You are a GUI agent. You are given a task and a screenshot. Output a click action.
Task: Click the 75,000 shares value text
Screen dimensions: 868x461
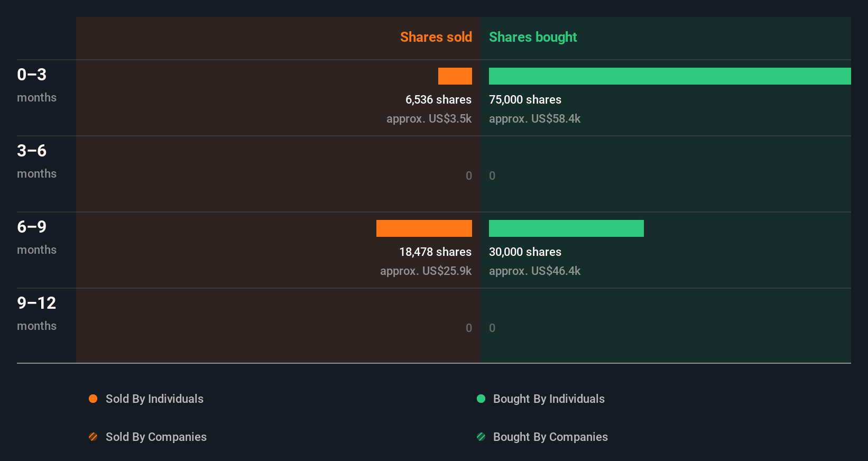point(525,100)
